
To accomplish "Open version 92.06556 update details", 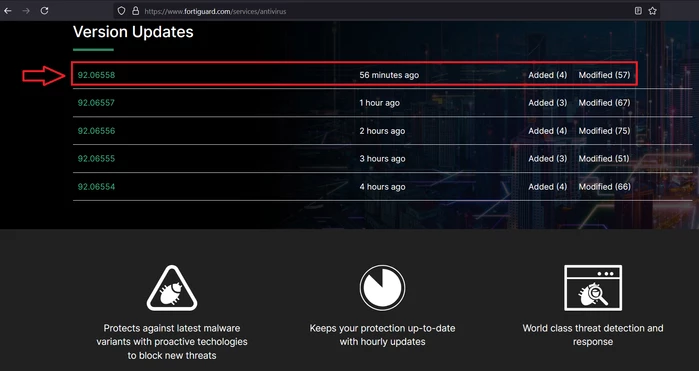I will [x=96, y=131].
